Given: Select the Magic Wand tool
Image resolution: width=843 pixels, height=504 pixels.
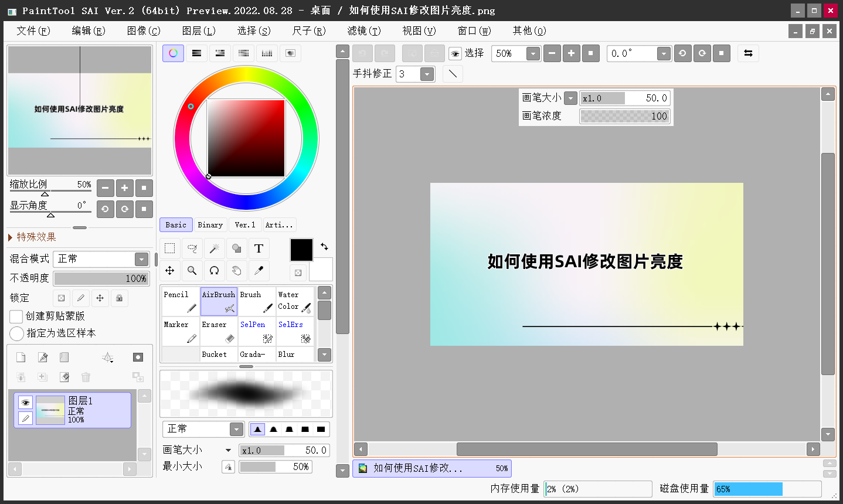Looking at the screenshot, I should 215,248.
